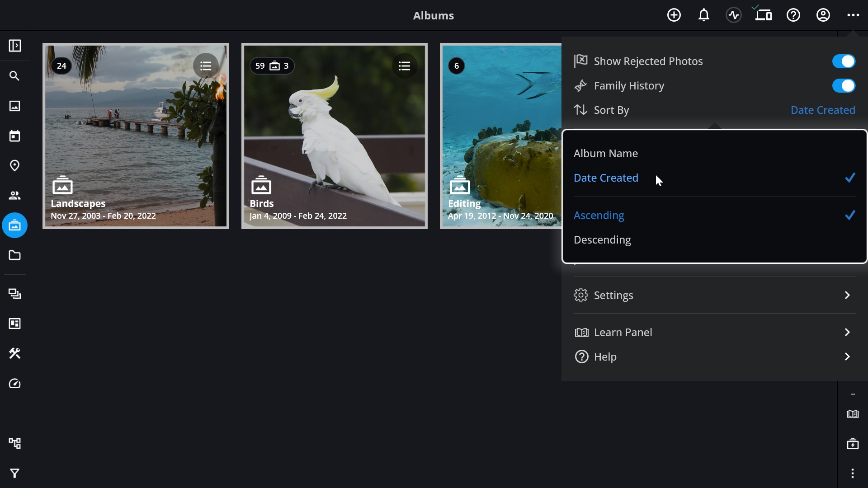Open the devices sync icon
This screenshot has width=868, height=488.
click(763, 15)
